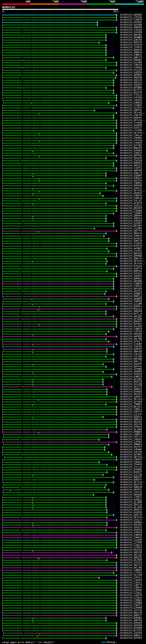Open hit UniRef100_B9KFL4
The image size is (146, 644).
click(x=131, y=296)
